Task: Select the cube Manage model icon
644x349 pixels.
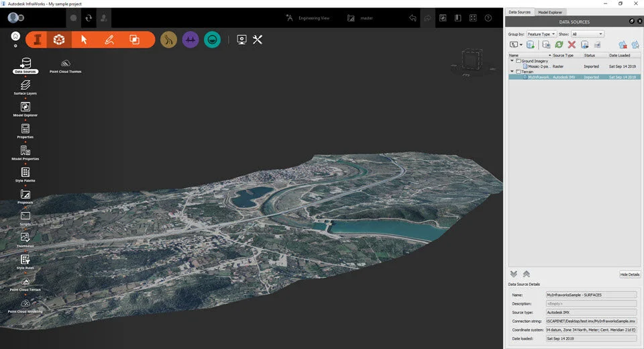Action: pyautogui.click(x=59, y=40)
